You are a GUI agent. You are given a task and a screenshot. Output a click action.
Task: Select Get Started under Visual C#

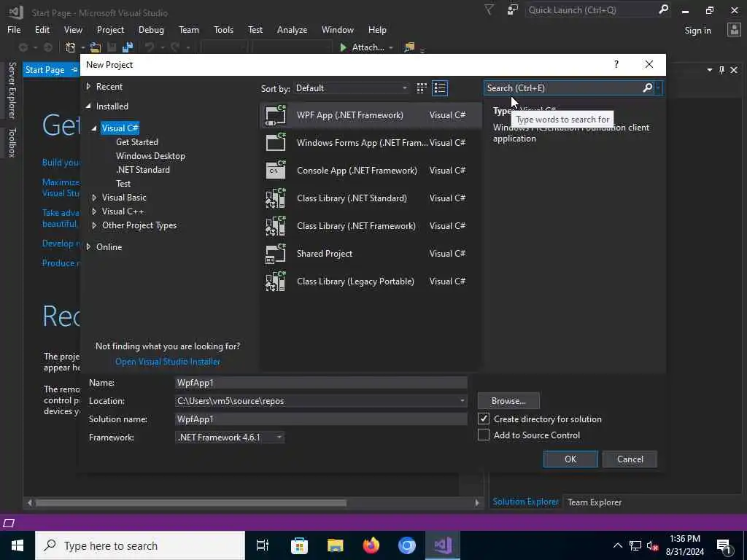(136, 142)
